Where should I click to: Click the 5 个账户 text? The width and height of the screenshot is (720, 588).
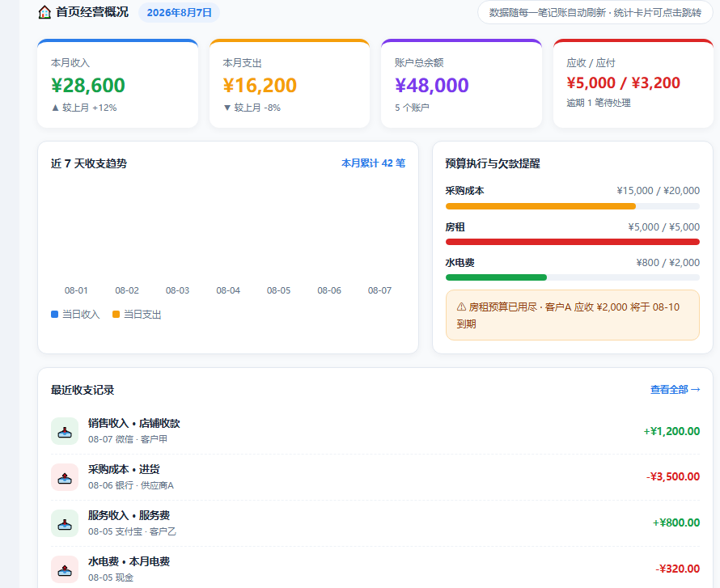pos(412,108)
